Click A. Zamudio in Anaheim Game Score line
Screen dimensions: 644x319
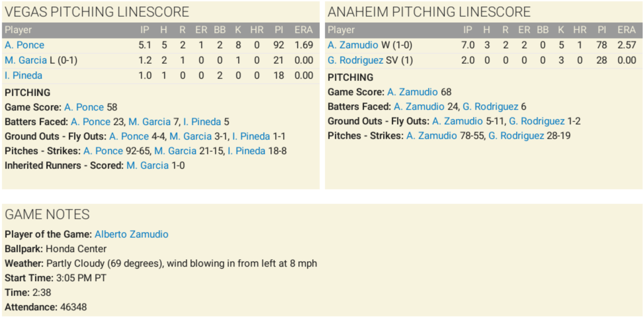(412, 92)
